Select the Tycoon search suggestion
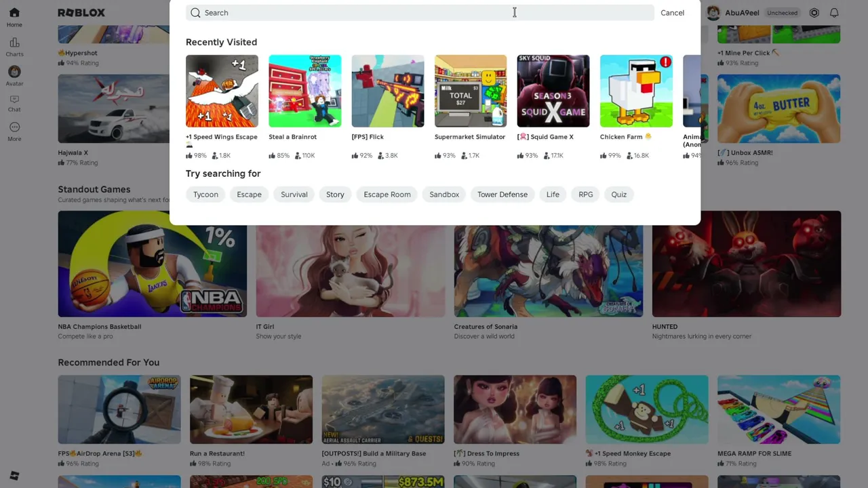Image resolution: width=868 pixels, height=488 pixels. pos(205,195)
